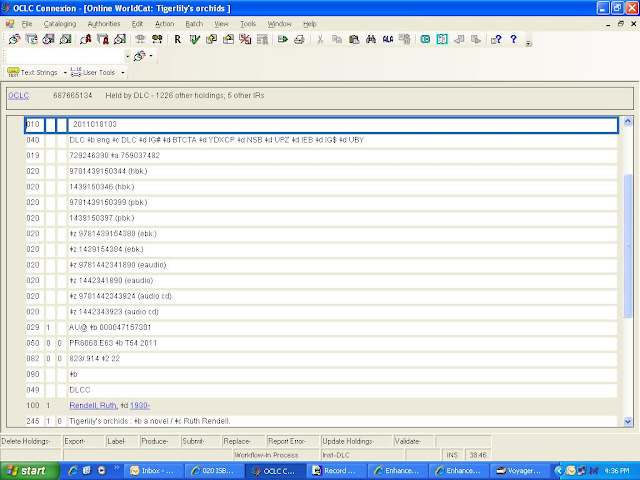
Task: Click the 082 field 823/.914 ǂ2 22
Action: pos(342,358)
